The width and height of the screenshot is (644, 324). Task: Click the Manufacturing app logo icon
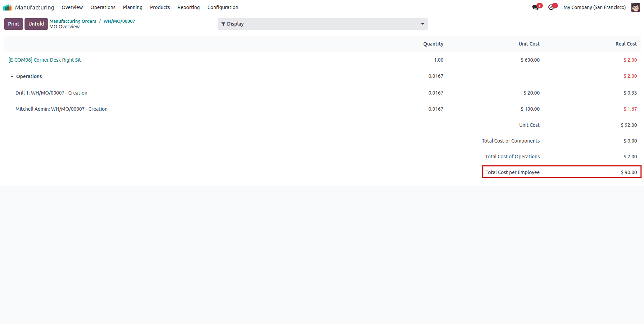click(8, 7)
